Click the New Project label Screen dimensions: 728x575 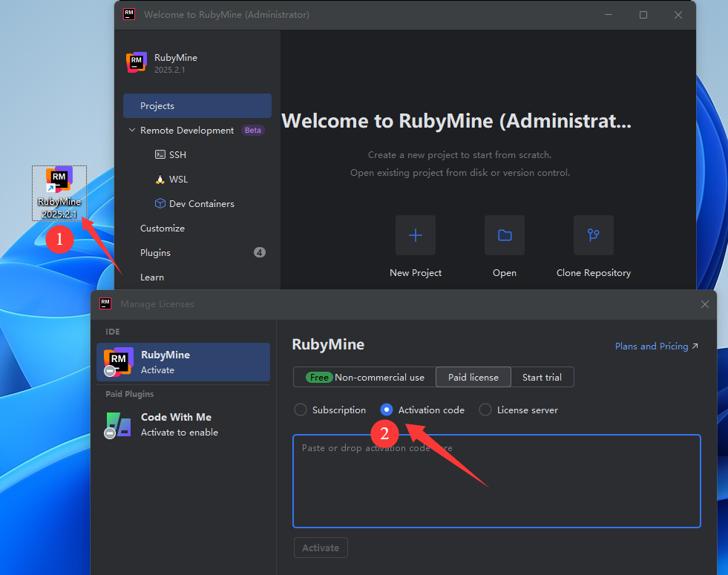[416, 273]
